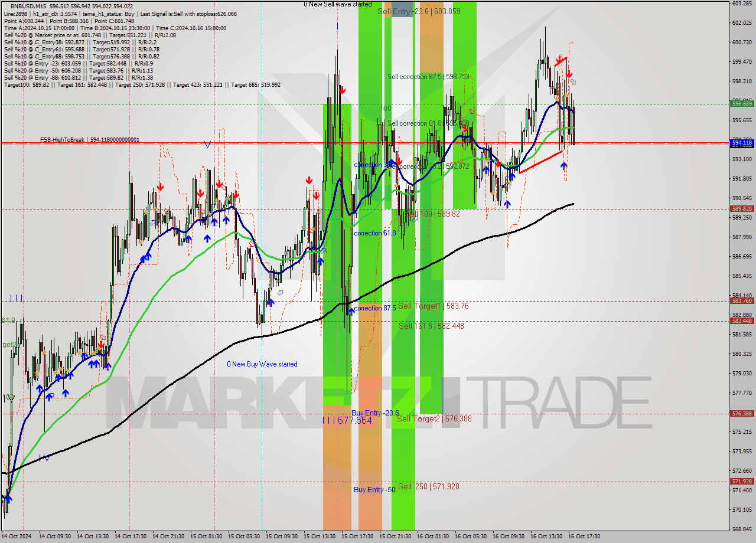Select the 'Sell %10 @ C_Entry88: 598.753' row
This screenshot has width=756, height=543.
pyautogui.click(x=82, y=56)
